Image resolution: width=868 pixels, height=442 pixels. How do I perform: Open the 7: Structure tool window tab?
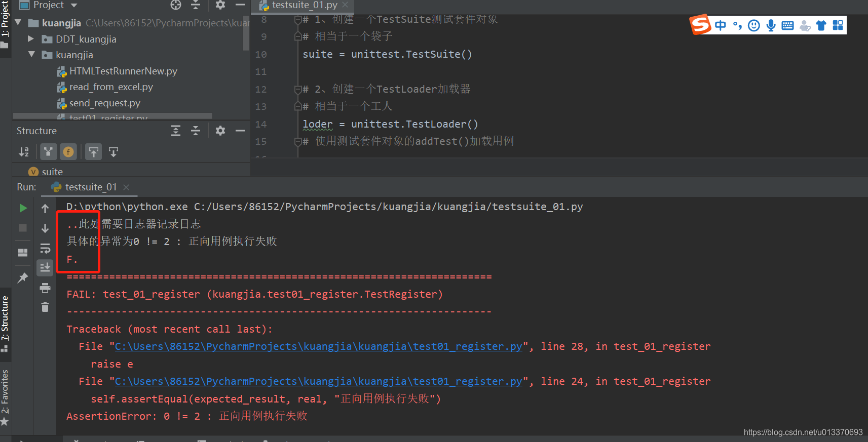click(x=5, y=324)
